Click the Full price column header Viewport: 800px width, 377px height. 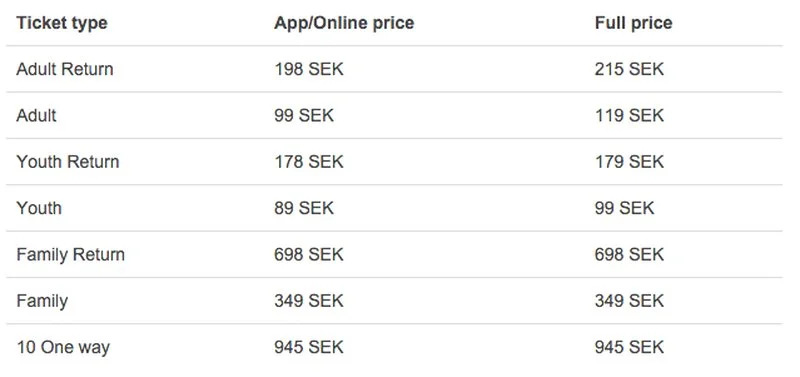(x=633, y=23)
